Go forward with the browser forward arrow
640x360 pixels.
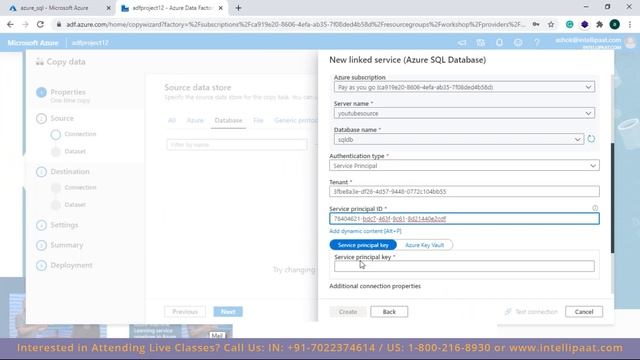pyautogui.click(x=25, y=24)
